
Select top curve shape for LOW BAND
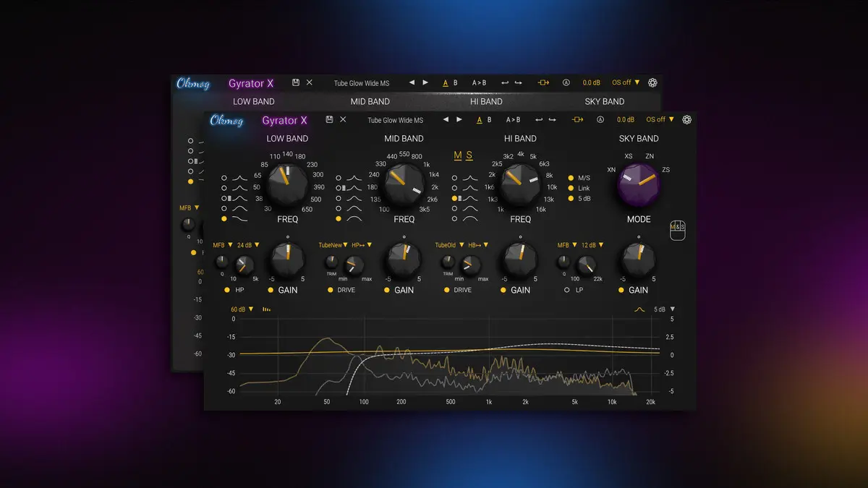[224, 177]
